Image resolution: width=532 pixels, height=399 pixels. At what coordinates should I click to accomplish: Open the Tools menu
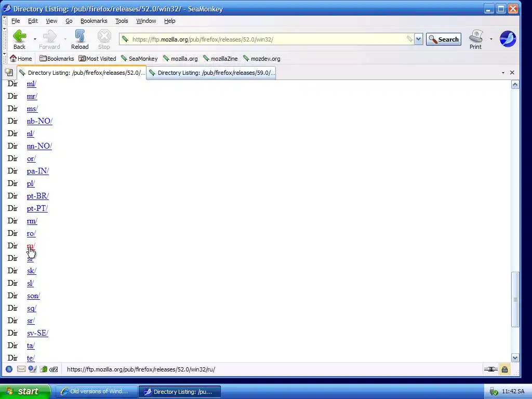point(122,21)
